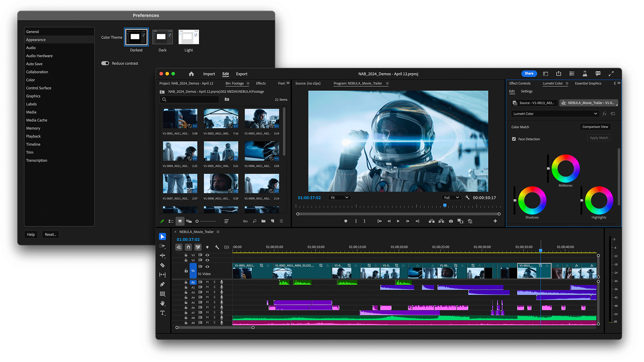Disable Face Detection checkbox
This screenshot has height=362, width=644.
click(x=514, y=139)
